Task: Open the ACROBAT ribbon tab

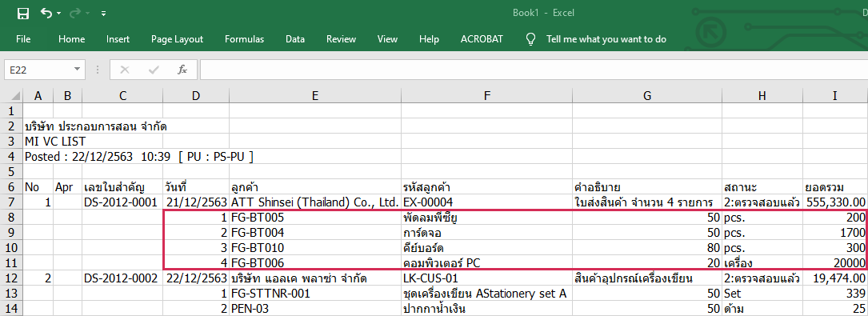Action: click(482, 39)
